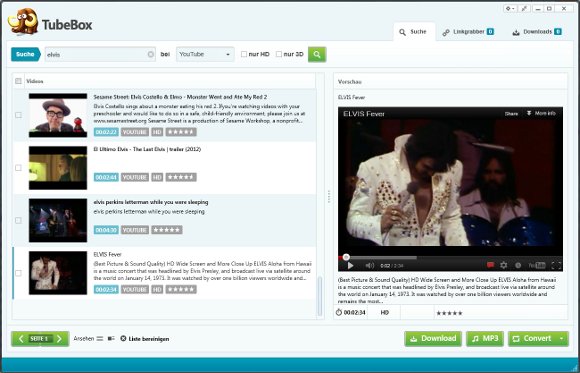
Task: Open the Suche tab
Action: click(x=413, y=32)
